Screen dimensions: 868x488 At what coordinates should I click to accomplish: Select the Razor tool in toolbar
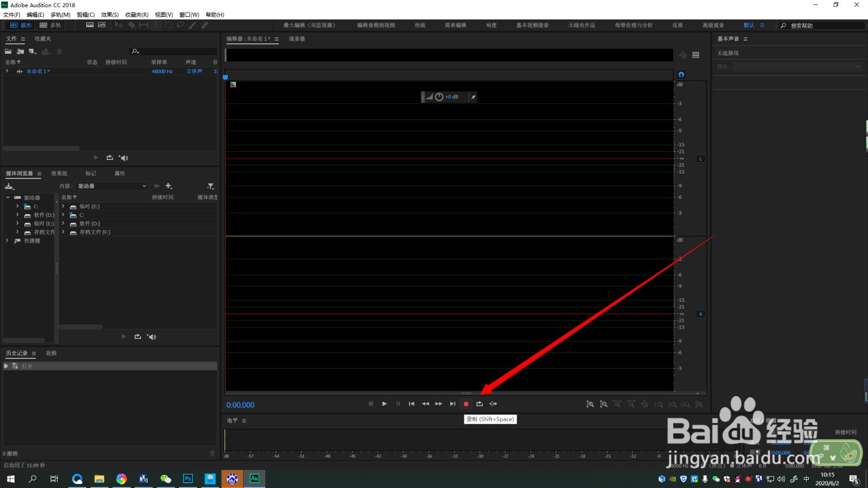tap(131, 25)
